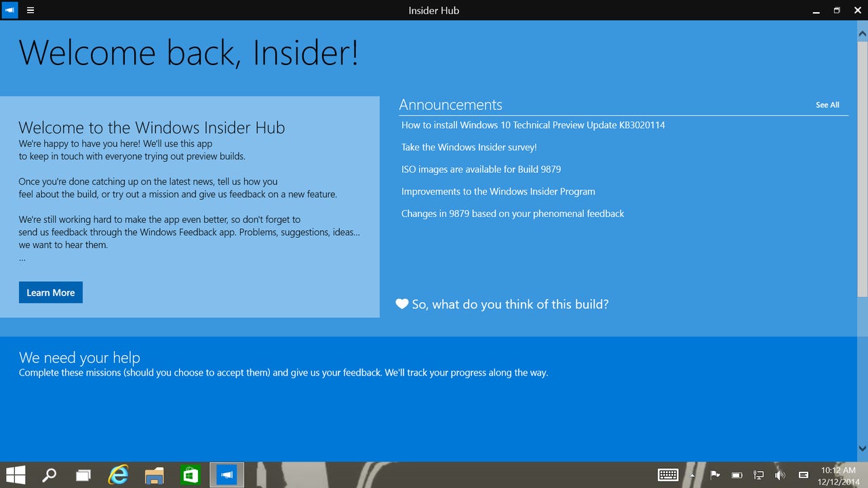Open the volume control speaker icon
Screen dimensions: 868x488
tap(780, 474)
